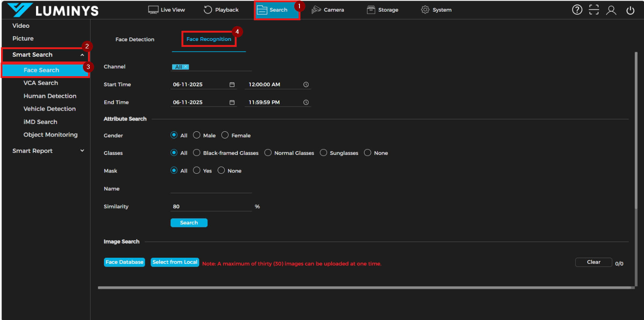Open the user account icon
This screenshot has width=644, height=320.
click(611, 10)
